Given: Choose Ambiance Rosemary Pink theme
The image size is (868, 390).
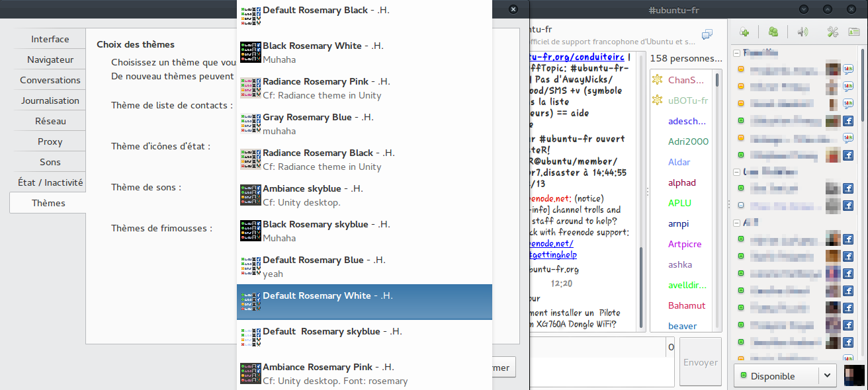Looking at the screenshot, I should coord(365,373).
